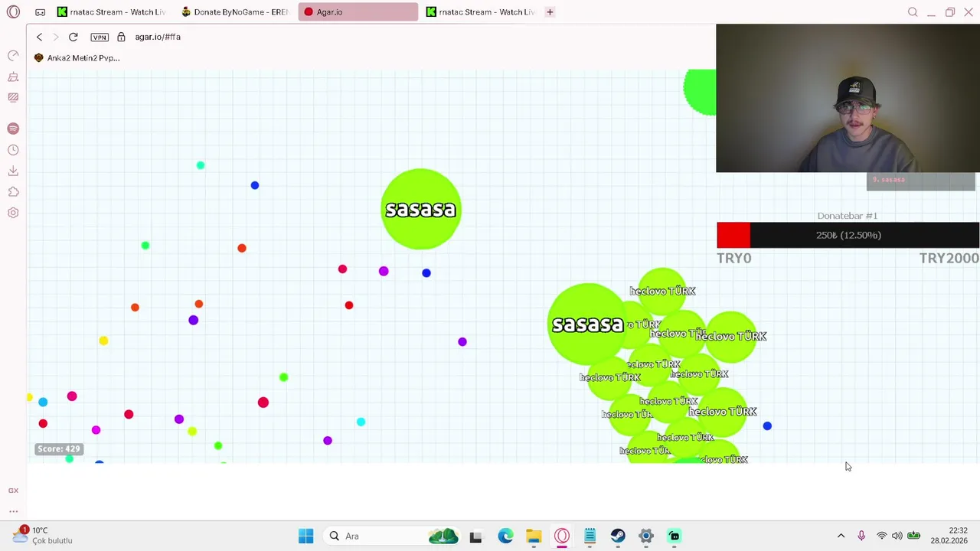Open the tab search magnifier icon
The image size is (980, 551).
click(x=913, y=12)
